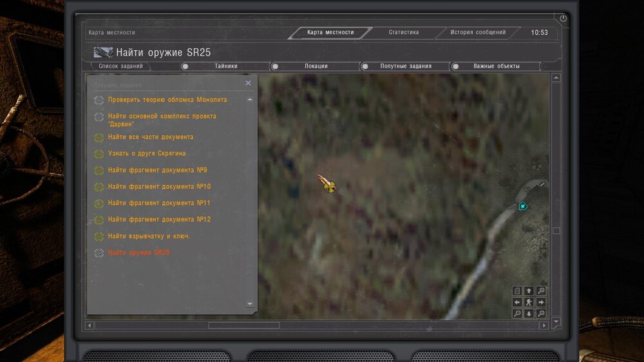This screenshot has width=644, height=362.
Task: Select task Найти все части документа
Action: point(150,137)
